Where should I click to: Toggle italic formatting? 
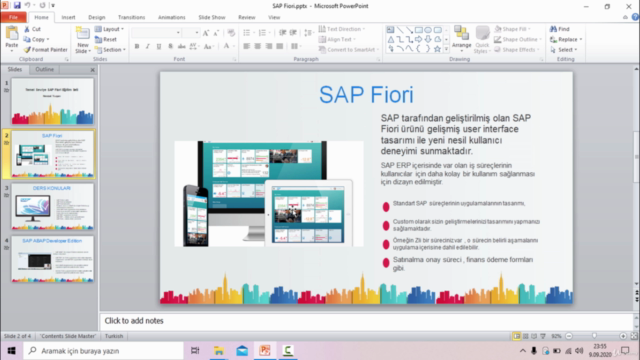click(148, 46)
